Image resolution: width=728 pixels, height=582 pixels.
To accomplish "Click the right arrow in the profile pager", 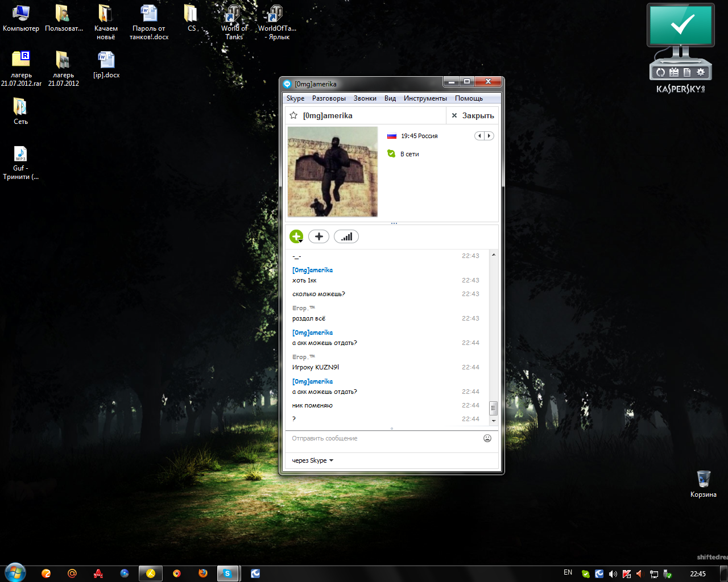I will click(x=489, y=136).
